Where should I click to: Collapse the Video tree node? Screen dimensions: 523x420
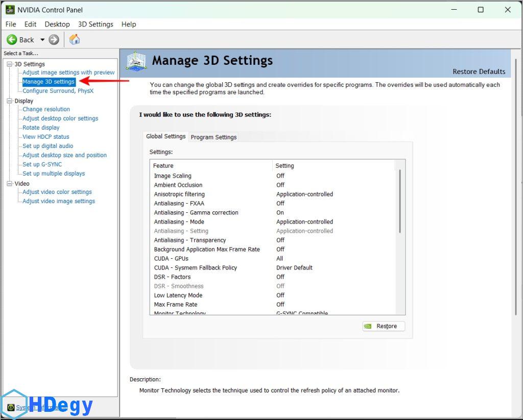pyautogui.click(x=9, y=184)
